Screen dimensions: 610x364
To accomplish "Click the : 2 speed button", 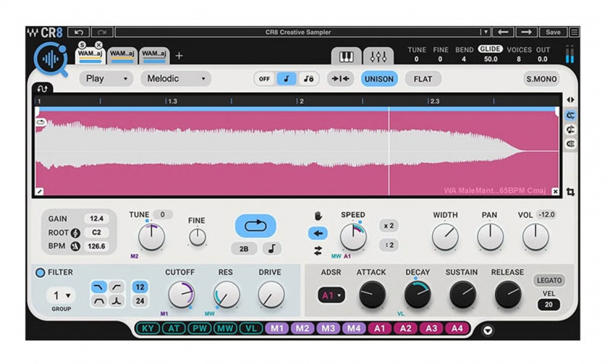I will 388,245.
